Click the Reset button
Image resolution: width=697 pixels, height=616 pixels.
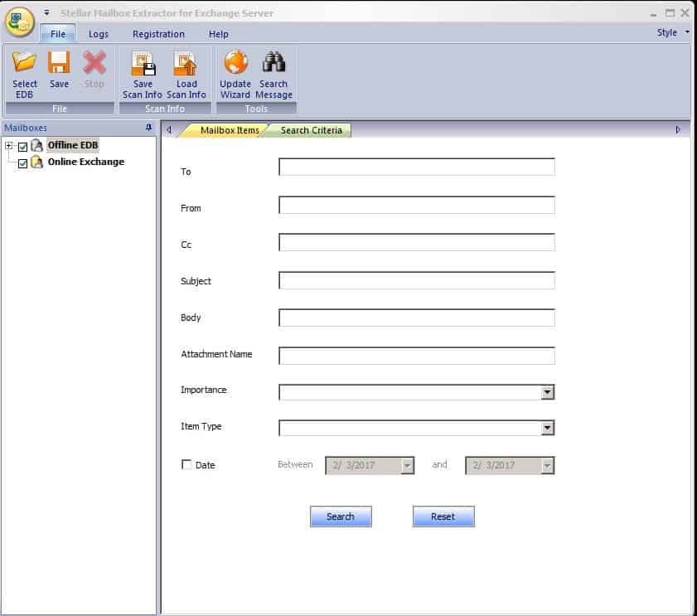tap(443, 517)
